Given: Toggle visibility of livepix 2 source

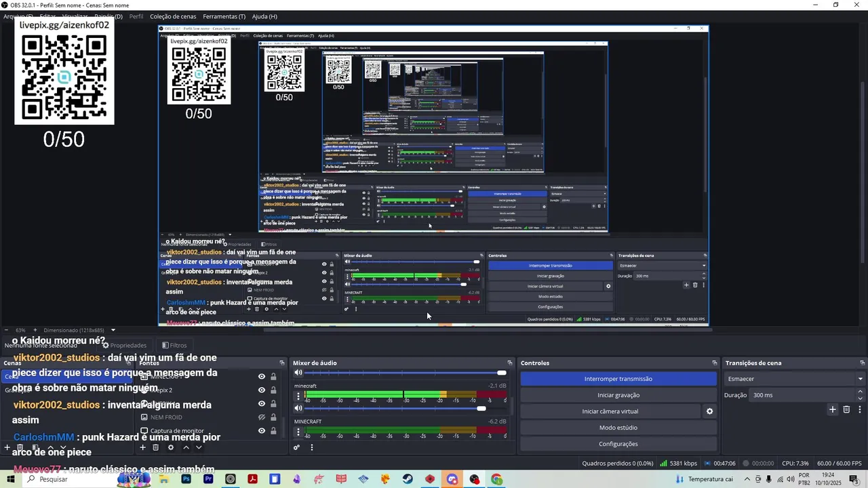Looking at the screenshot, I should [262, 390].
